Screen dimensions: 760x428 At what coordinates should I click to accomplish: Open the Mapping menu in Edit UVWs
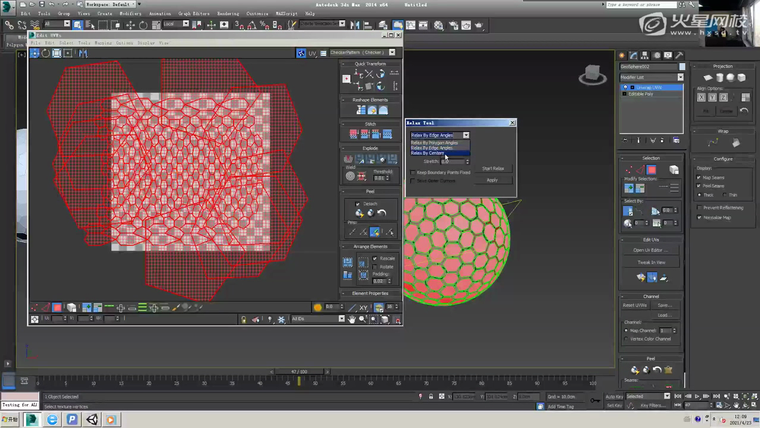(x=101, y=43)
